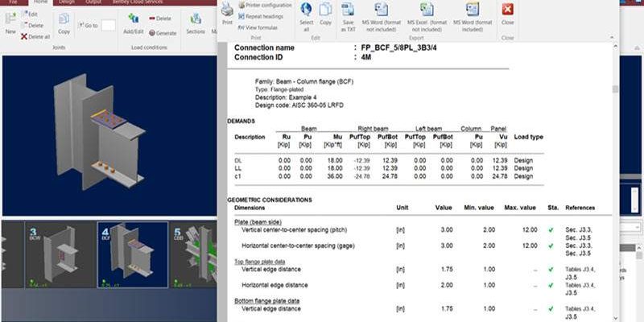The height and width of the screenshot is (322, 644).
Task: Switch to the Output ribbon tab
Action: (93, 2)
